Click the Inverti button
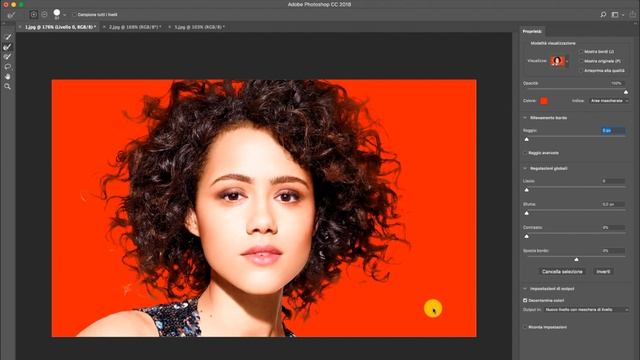640x360 pixels. click(603, 272)
